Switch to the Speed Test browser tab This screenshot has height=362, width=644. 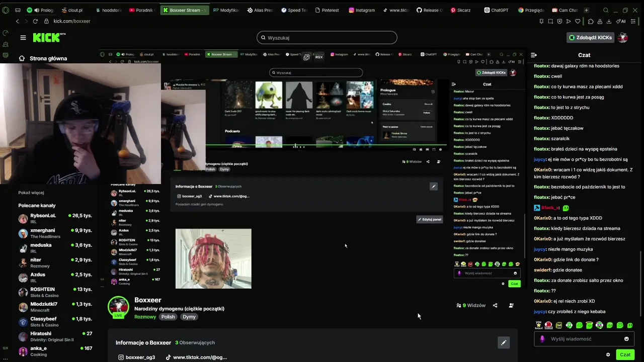coord(294,10)
